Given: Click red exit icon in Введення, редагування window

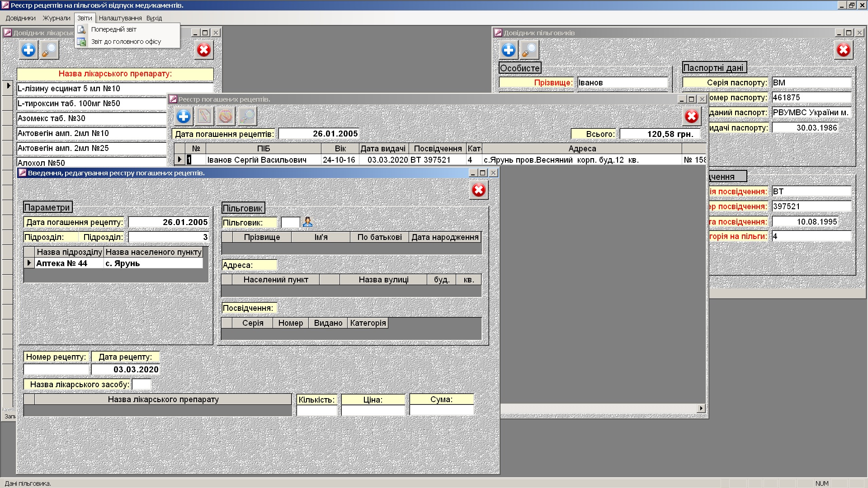Looking at the screenshot, I should click(479, 190).
